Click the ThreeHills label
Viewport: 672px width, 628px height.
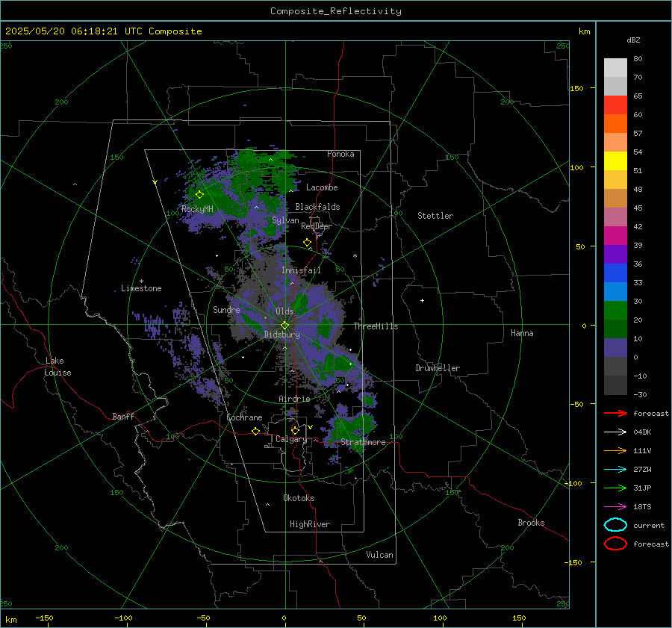click(376, 326)
